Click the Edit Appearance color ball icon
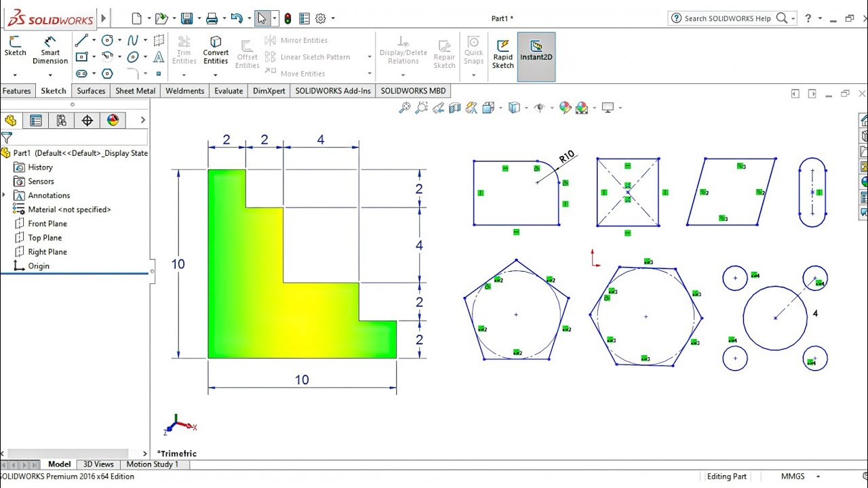The width and height of the screenshot is (868, 488). pyautogui.click(x=565, y=108)
